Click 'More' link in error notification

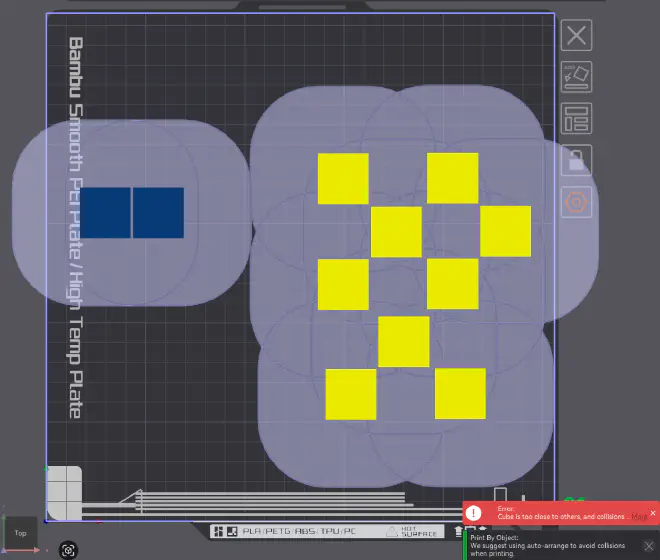pyautogui.click(x=638, y=516)
